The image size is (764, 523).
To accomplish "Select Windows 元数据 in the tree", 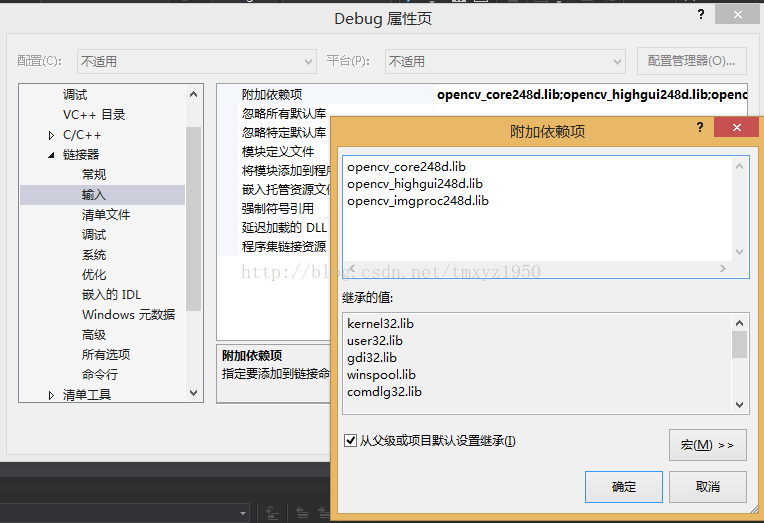I will coord(129,315).
